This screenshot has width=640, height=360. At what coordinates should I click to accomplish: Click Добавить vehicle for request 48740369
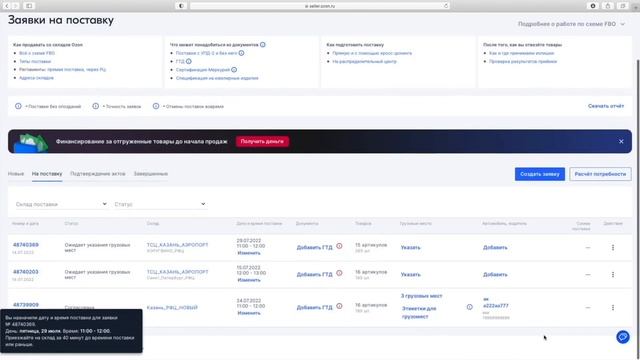495,248
